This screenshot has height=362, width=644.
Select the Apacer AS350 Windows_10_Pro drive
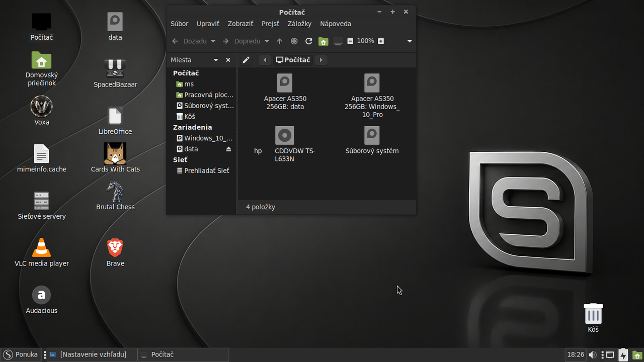pyautogui.click(x=372, y=96)
